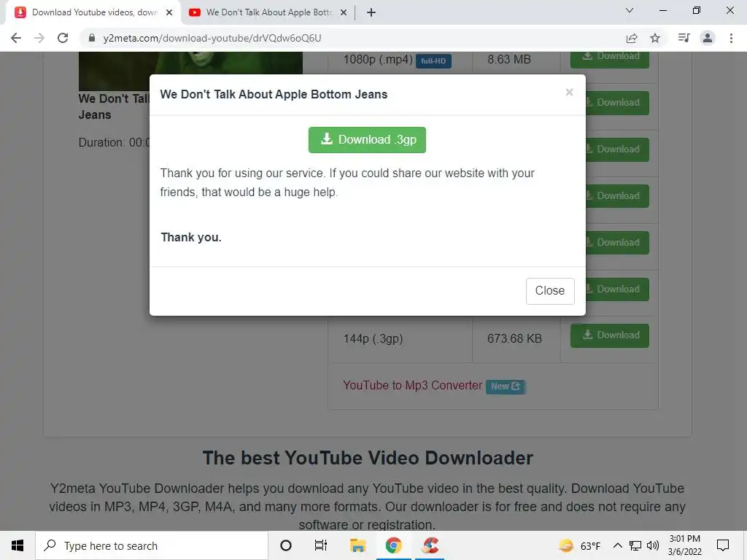This screenshot has height=560, width=747.
Task: Close the Download Youtube videos tab
Action: coord(169,12)
